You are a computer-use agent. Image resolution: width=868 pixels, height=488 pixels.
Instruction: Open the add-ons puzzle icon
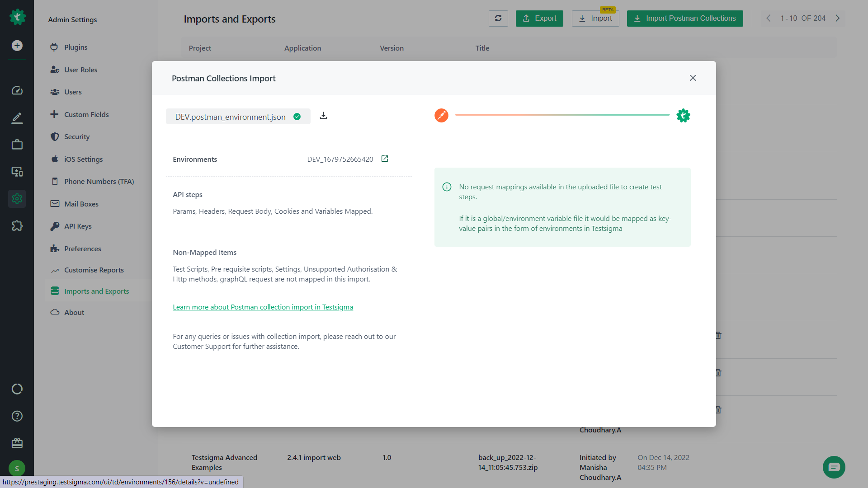pos(17,226)
